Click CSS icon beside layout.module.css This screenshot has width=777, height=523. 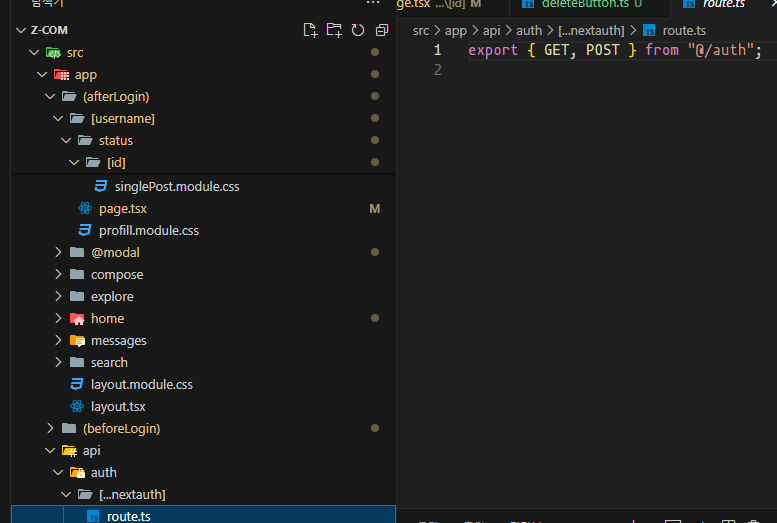coord(77,384)
